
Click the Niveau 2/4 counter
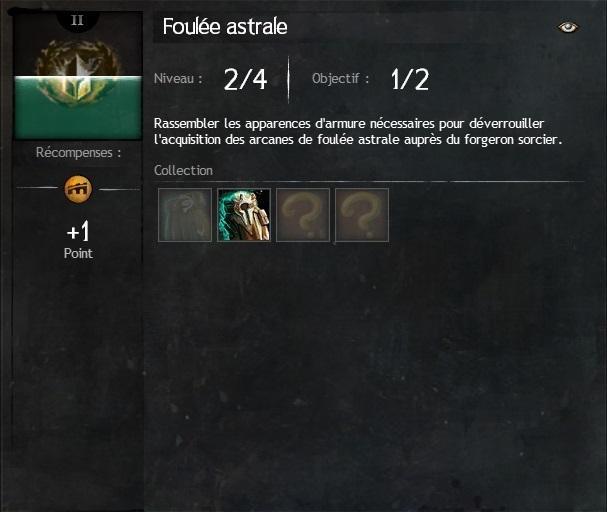[x=245, y=79]
